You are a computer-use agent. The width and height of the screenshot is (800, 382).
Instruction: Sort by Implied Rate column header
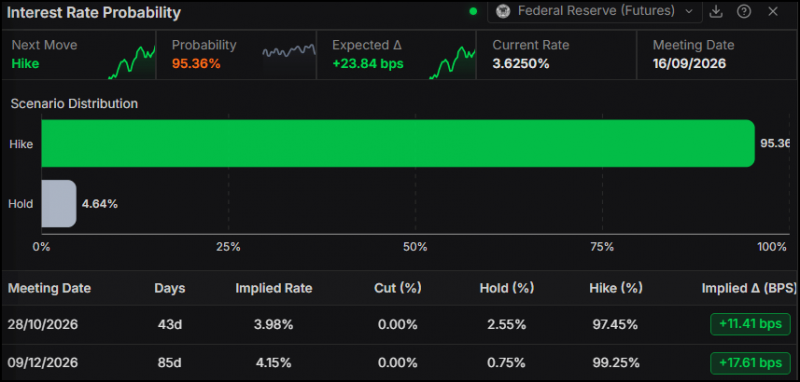[273, 288]
